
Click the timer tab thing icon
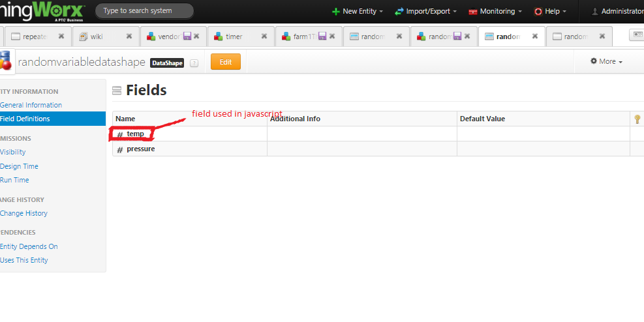[218, 37]
